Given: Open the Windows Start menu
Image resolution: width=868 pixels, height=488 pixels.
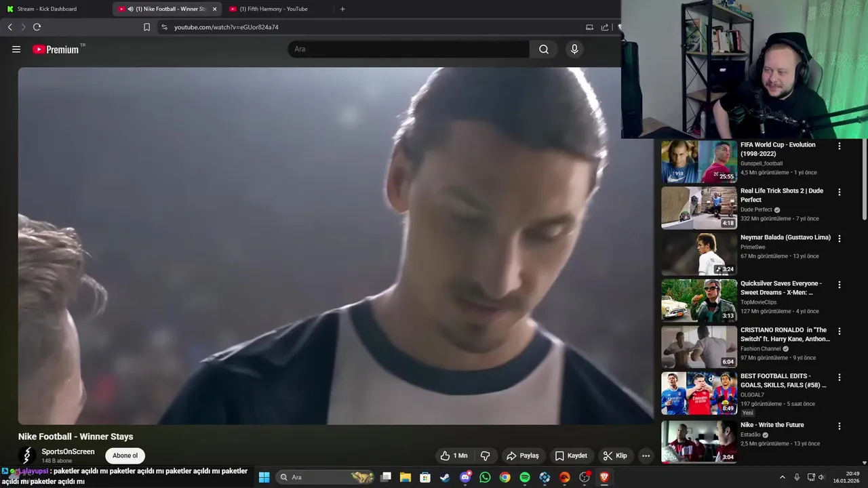Looking at the screenshot, I should 264,477.
